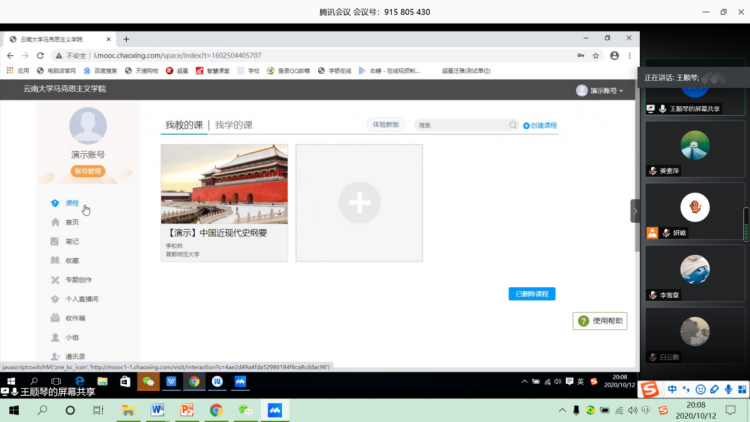Open 小组 groups in sidebar
The height and width of the screenshot is (422, 750).
click(x=72, y=338)
